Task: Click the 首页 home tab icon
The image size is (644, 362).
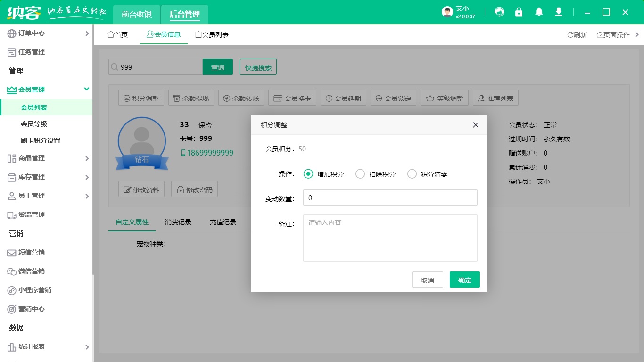Action: click(111, 34)
